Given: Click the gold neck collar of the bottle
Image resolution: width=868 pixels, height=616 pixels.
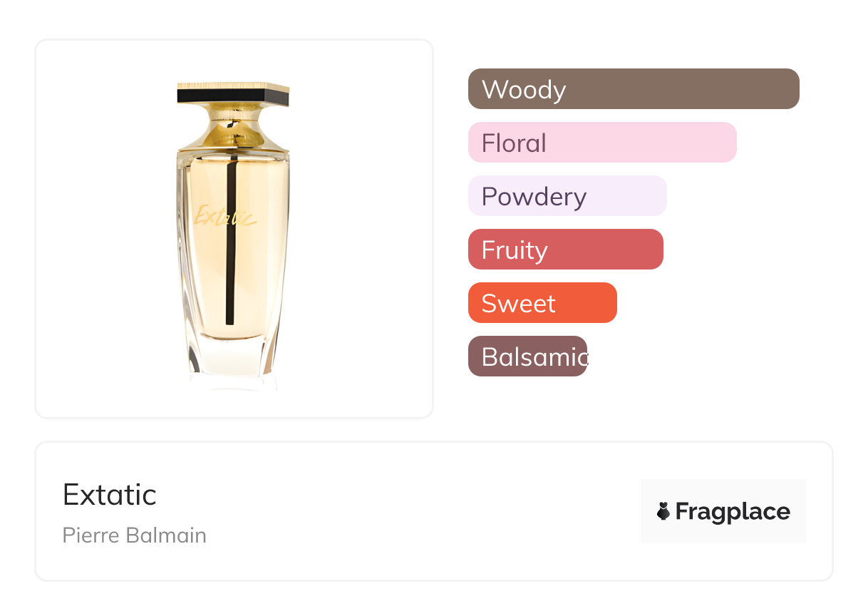Looking at the screenshot, I should (x=233, y=127).
